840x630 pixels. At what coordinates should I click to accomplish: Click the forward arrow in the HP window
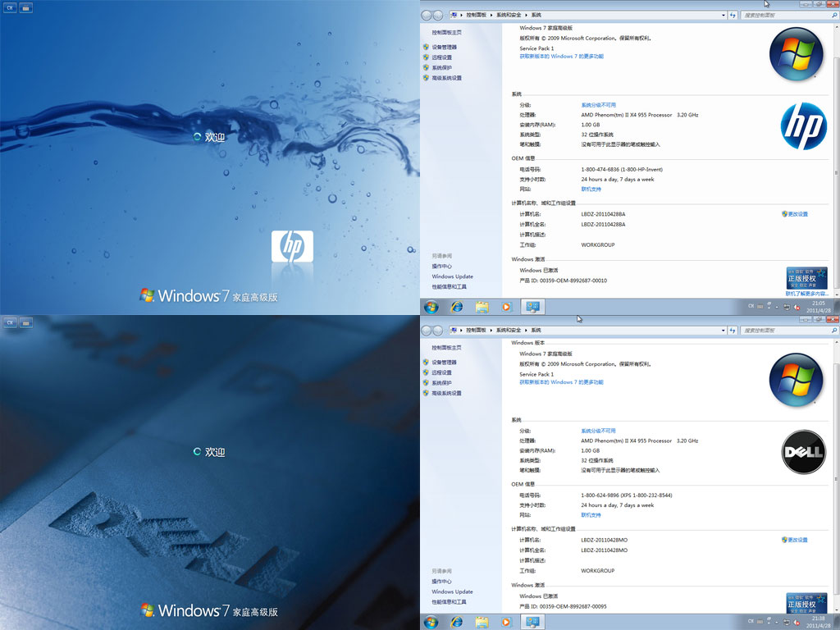(x=438, y=16)
